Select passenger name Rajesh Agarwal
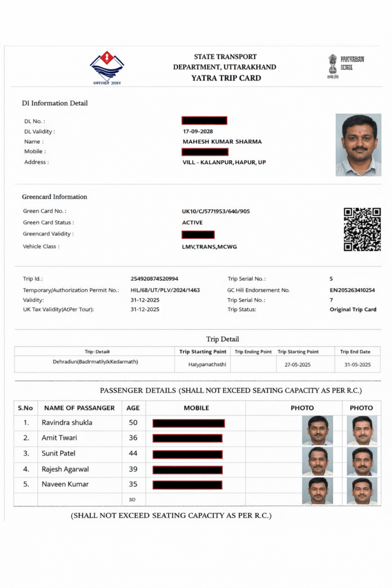 click(65, 469)
